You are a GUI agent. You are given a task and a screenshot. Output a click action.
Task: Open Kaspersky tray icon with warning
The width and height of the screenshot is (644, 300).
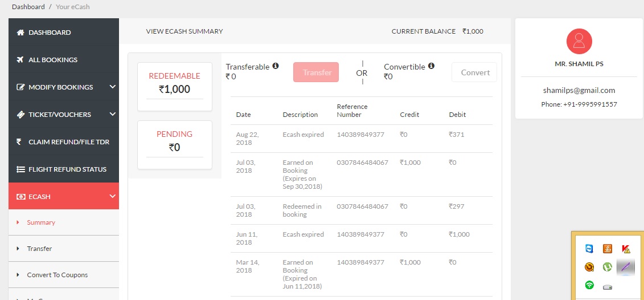pos(626,249)
